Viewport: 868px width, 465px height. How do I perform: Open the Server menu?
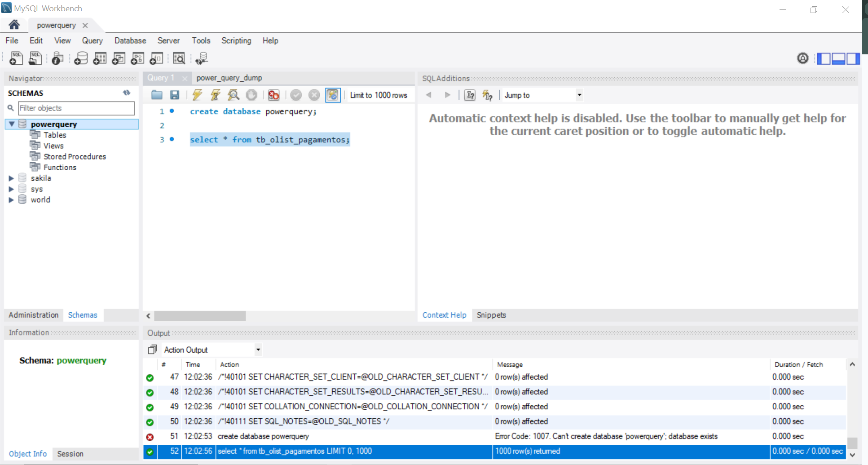coord(168,40)
